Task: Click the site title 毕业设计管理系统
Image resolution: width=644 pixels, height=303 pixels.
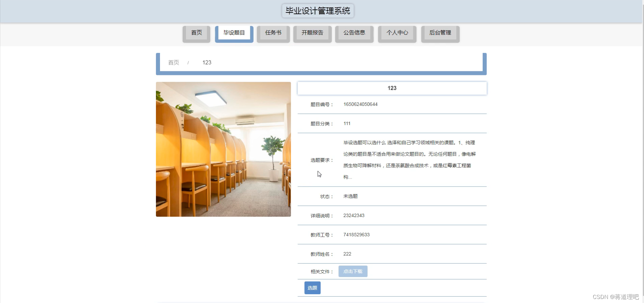Action: coord(317,10)
